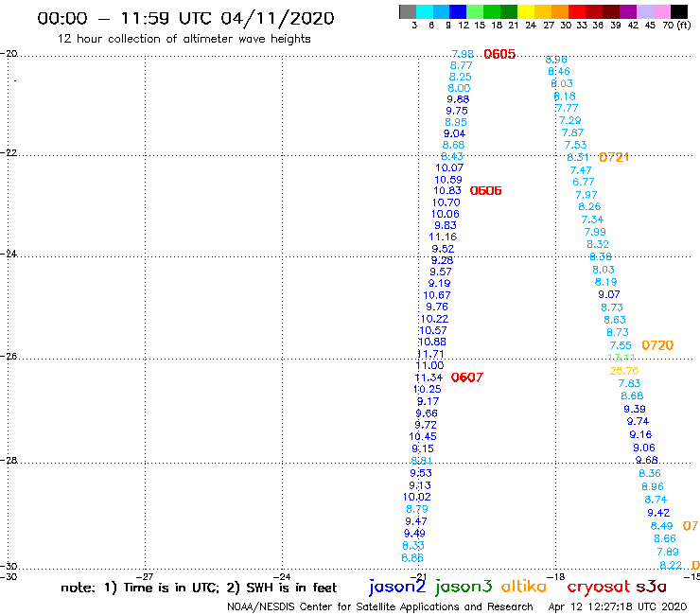Image resolution: width=700 pixels, height=615 pixels.
Task: Pick the lavender swatch in the legend
Action: pyautogui.click(x=645, y=11)
